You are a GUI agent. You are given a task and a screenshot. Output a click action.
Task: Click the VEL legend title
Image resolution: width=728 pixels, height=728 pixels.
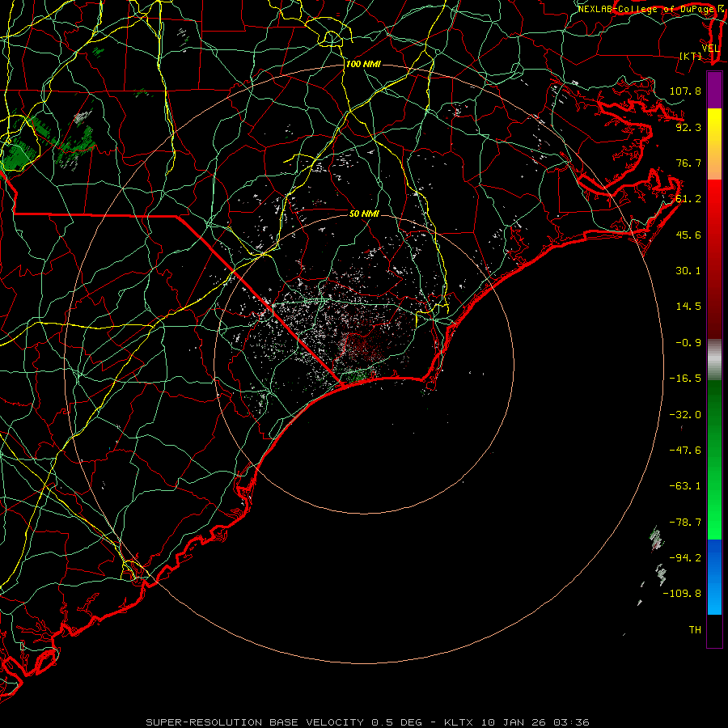tap(710, 49)
